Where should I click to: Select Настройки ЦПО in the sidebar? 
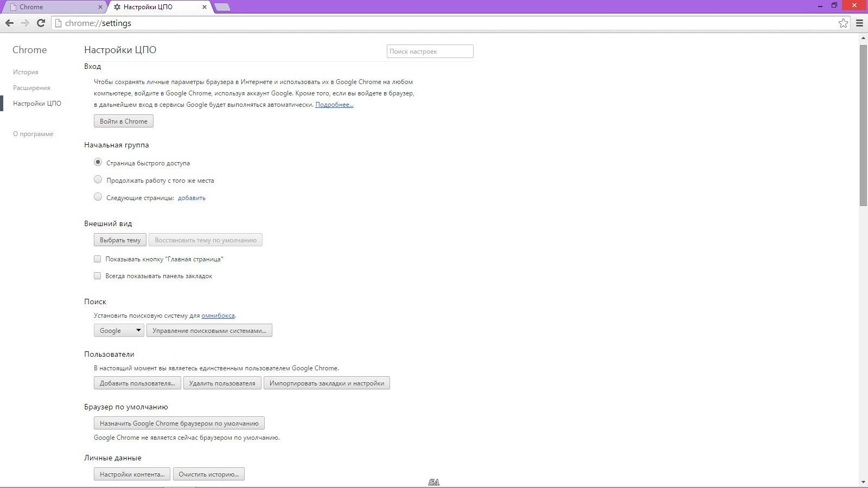coord(37,104)
